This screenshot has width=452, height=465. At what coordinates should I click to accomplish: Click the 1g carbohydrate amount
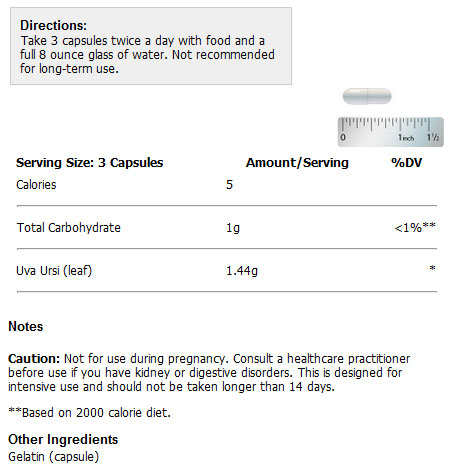(233, 228)
